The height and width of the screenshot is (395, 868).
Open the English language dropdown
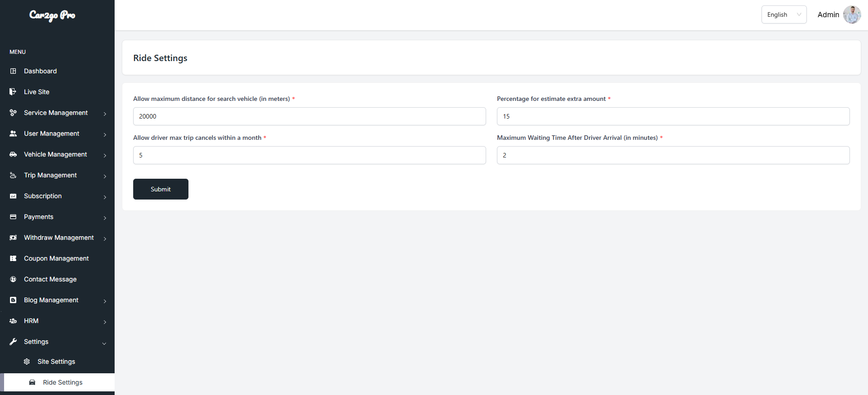(784, 14)
